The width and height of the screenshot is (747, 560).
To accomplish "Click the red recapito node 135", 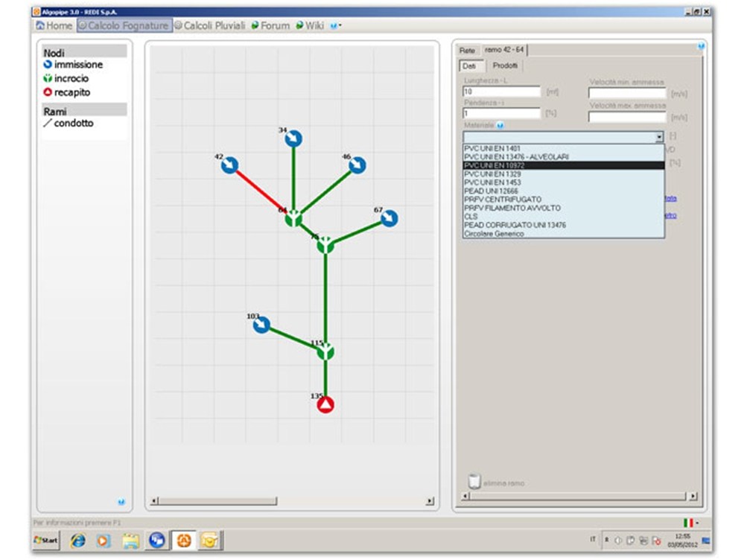I will 325,404.
